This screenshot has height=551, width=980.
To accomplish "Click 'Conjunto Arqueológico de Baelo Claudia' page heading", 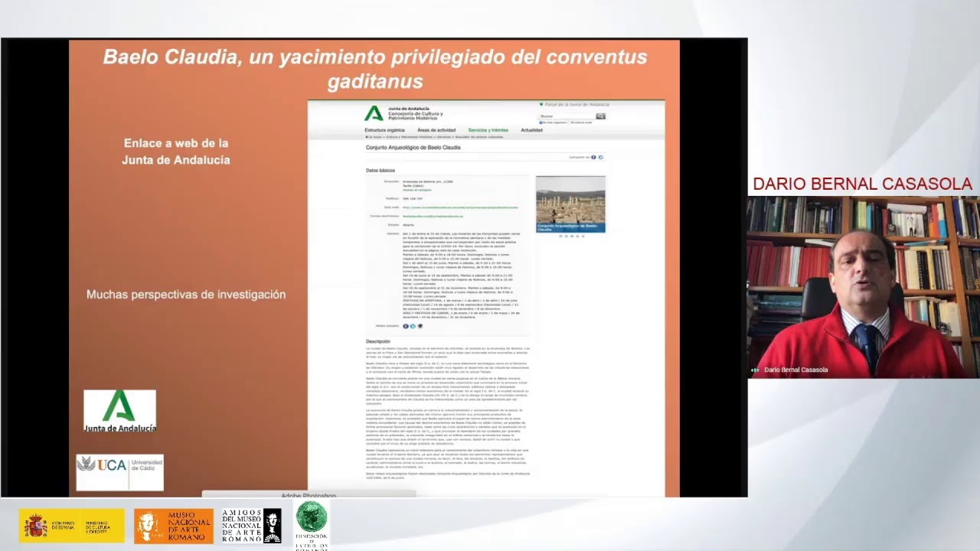I will (413, 148).
